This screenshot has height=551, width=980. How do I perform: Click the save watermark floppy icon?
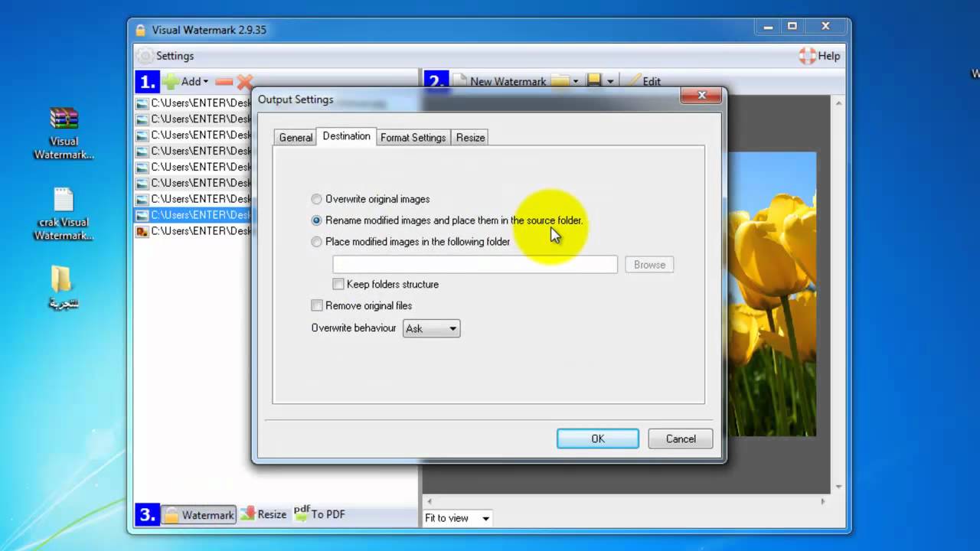tap(594, 80)
